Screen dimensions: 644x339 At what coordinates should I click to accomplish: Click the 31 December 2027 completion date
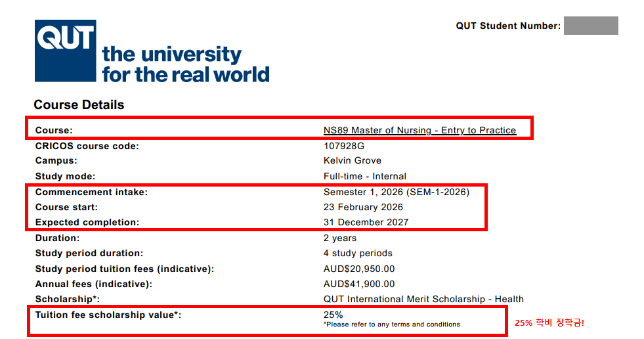point(366,222)
